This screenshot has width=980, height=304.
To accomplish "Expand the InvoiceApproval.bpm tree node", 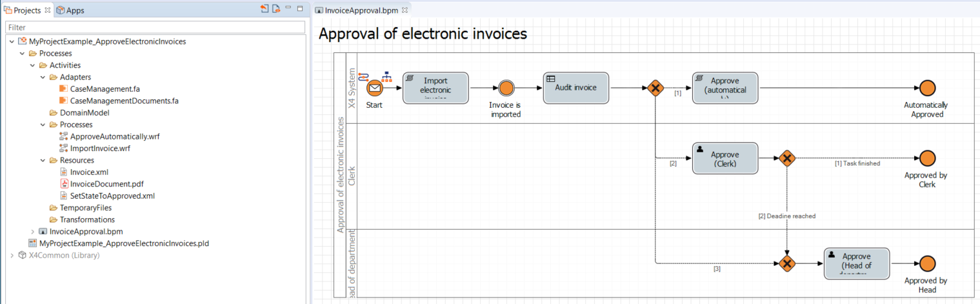I will (x=32, y=232).
